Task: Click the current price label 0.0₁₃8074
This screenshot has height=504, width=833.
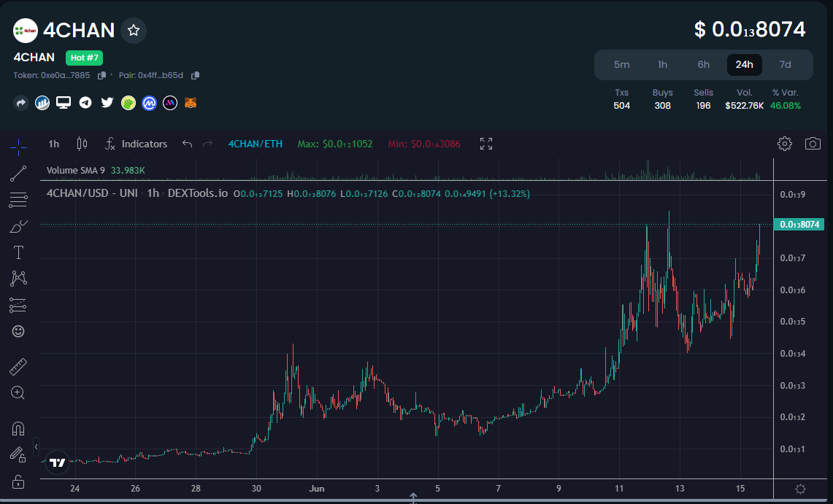Action: point(799,225)
